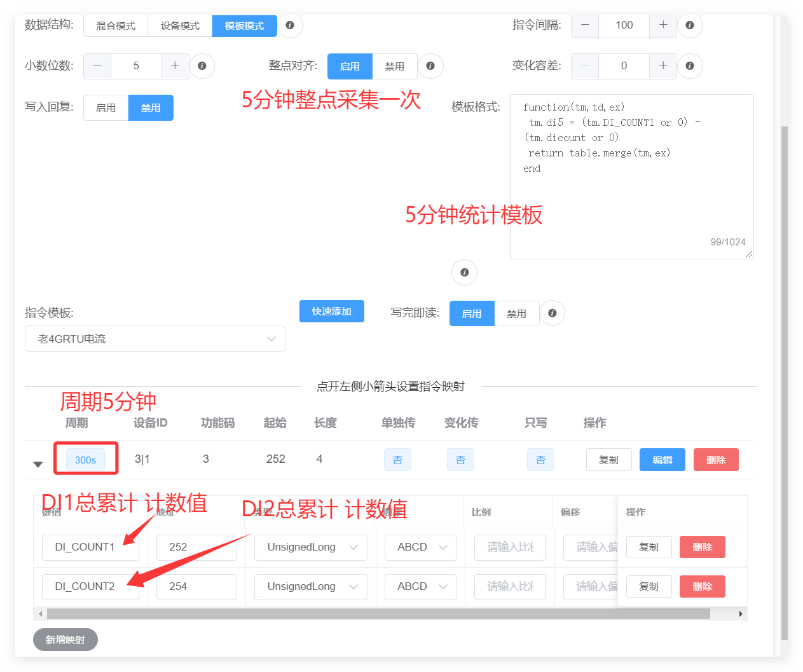The width and height of the screenshot is (803, 672).
Task: Select 混合模式 data structure
Action: click(x=116, y=26)
